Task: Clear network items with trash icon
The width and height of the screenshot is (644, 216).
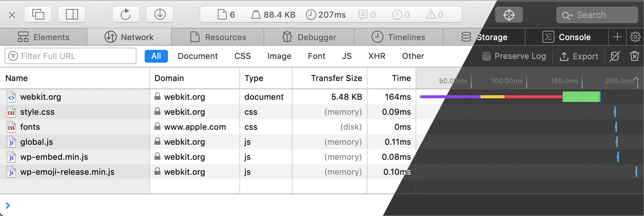Action: (634, 56)
